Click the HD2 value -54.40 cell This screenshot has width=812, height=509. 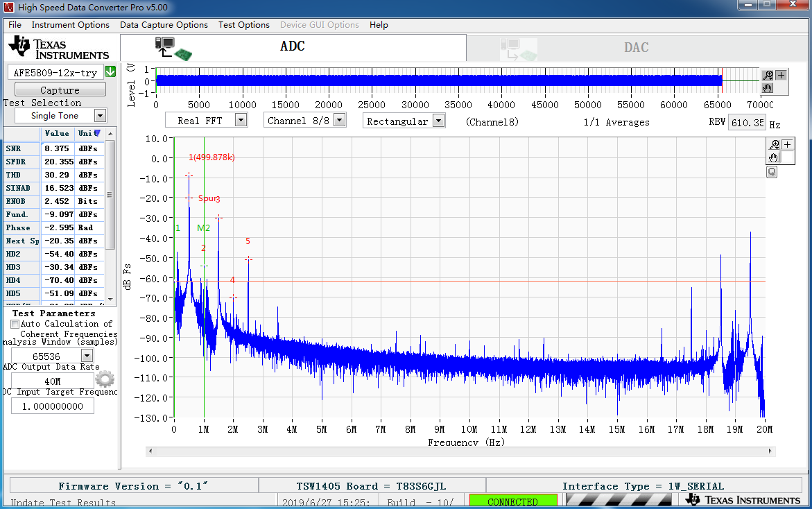pyautogui.click(x=58, y=254)
